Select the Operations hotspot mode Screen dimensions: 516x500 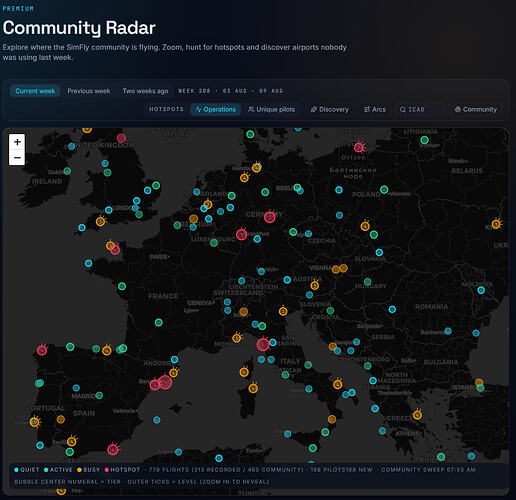[216, 109]
